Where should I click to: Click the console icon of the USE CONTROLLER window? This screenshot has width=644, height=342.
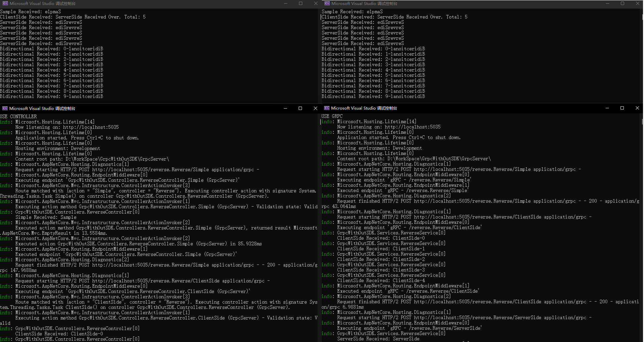coord(5,108)
